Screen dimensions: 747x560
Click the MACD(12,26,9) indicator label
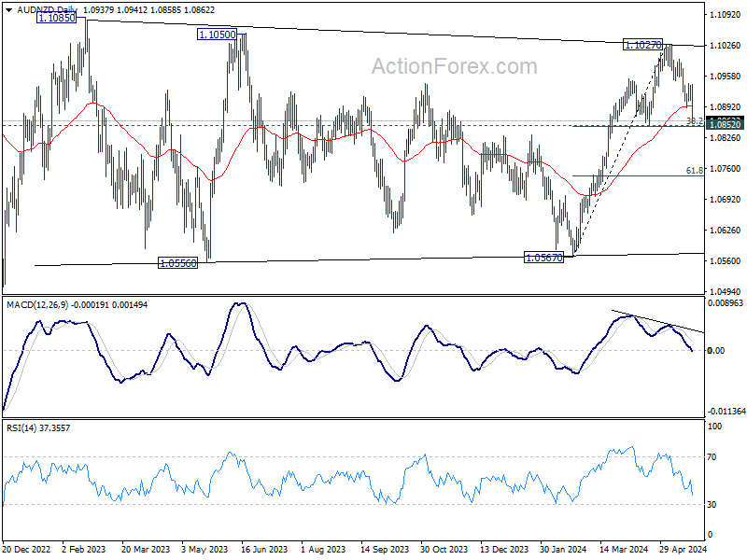pyautogui.click(x=37, y=305)
